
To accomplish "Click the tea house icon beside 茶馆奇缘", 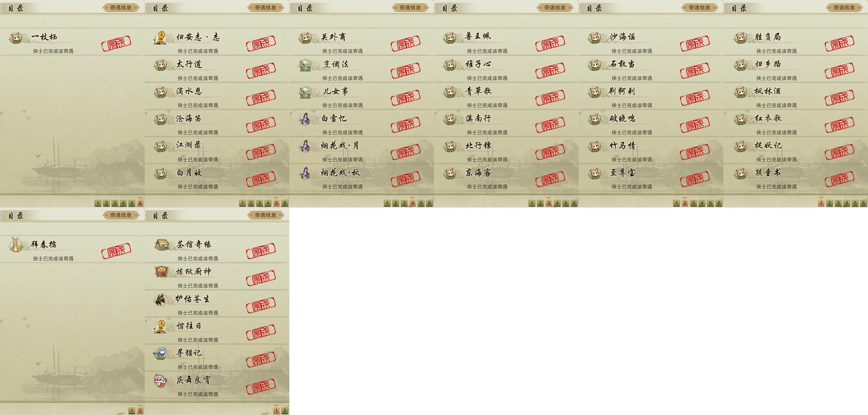I will coord(162,244).
